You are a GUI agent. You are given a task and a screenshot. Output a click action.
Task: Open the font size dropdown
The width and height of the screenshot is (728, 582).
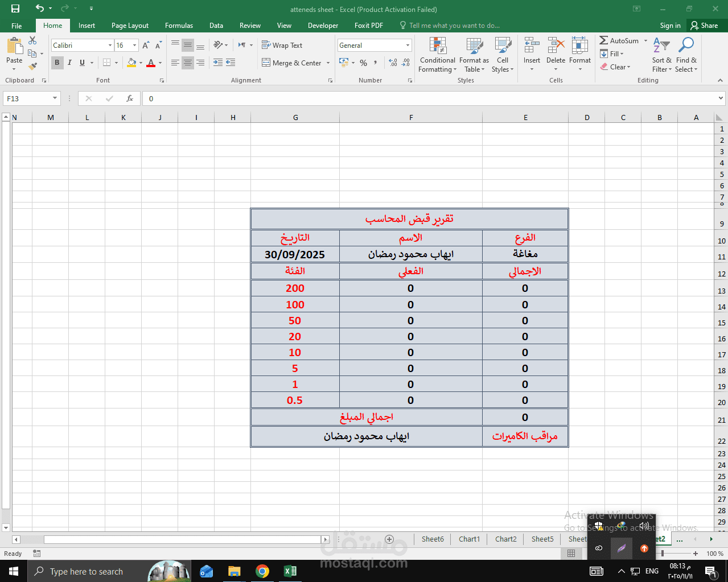(x=135, y=46)
